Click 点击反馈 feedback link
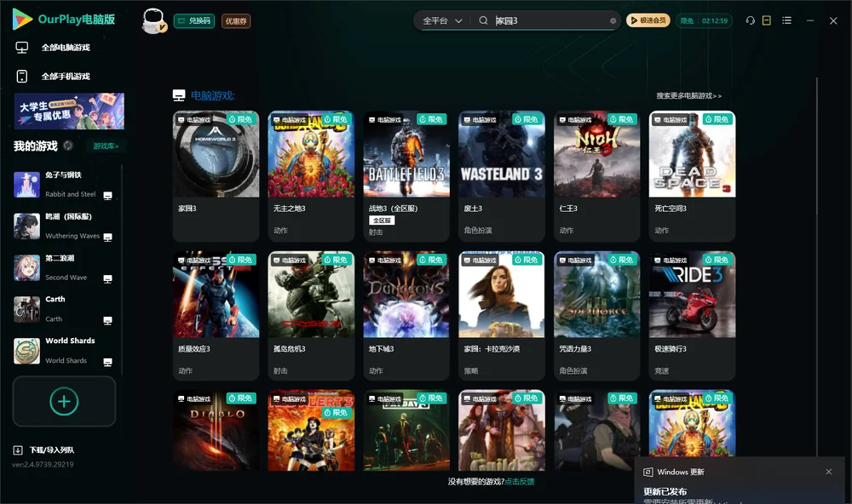 (x=519, y=481)
